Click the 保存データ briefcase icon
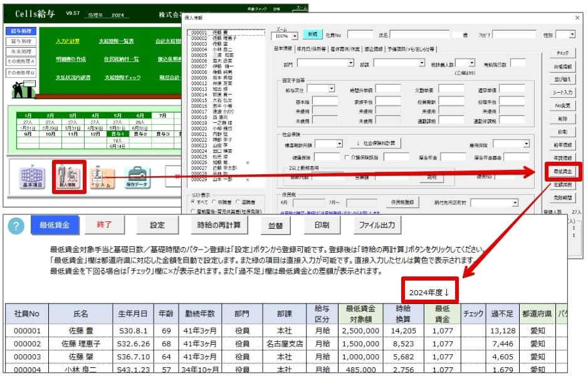Viewport: 588px width, 378px height. click(x=137, y=177)
